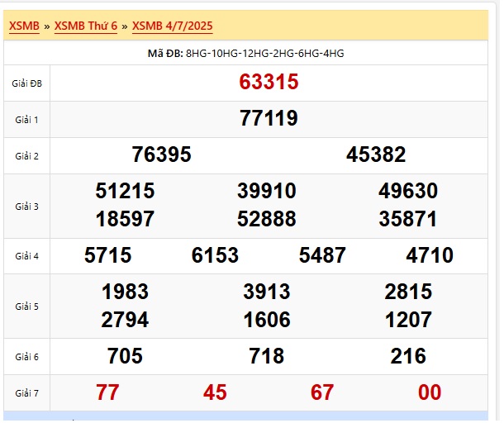Select first prize number 77119

tap(269, 118)
